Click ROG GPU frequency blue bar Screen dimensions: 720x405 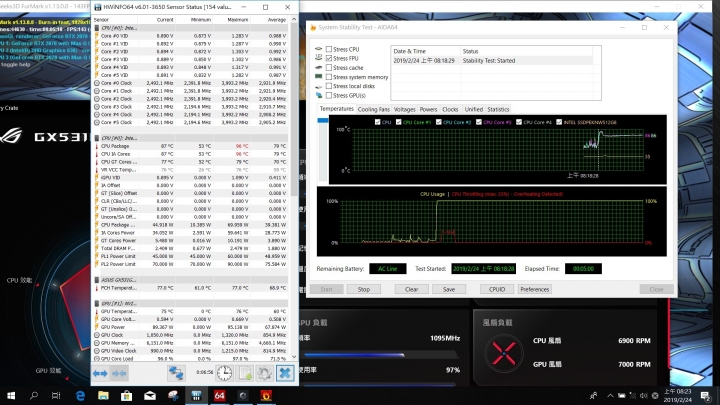tap(354, 355)
